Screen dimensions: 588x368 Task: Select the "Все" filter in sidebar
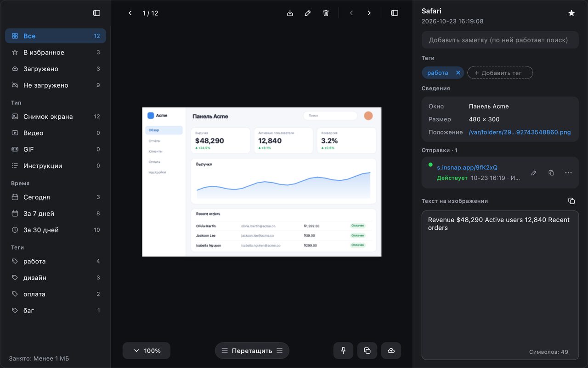coord(56,36)
